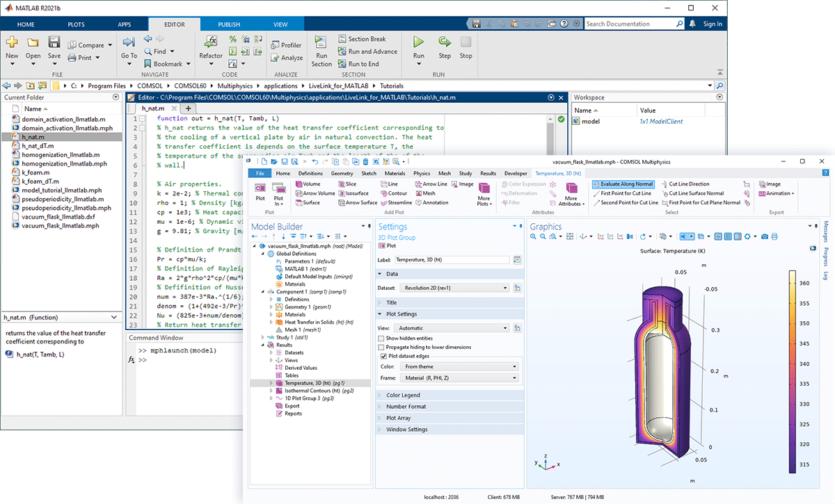The height and width of the screenshot is (504, 835).
Task: Open COMSOL File menu
Action: (260, 173)
